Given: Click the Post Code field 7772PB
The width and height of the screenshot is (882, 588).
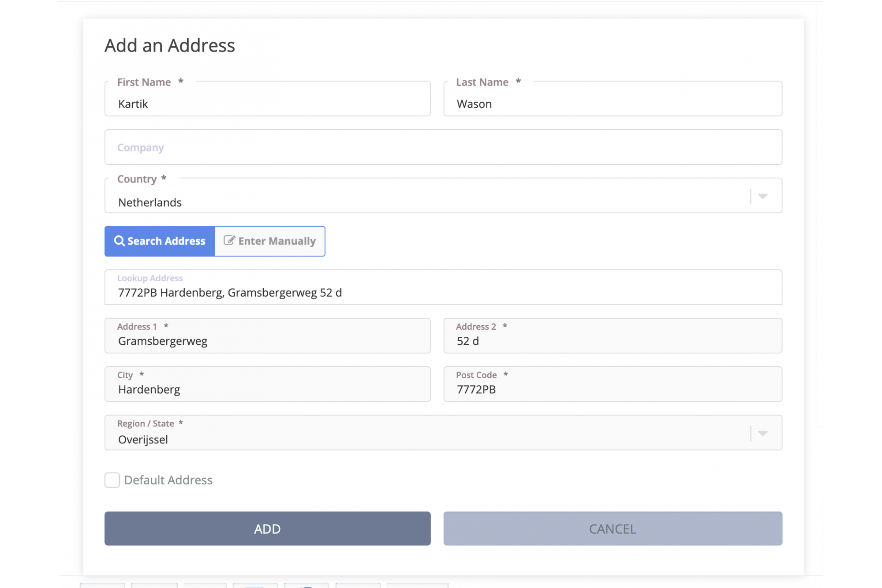Looking at the screenshot, I should coord(612,390).
